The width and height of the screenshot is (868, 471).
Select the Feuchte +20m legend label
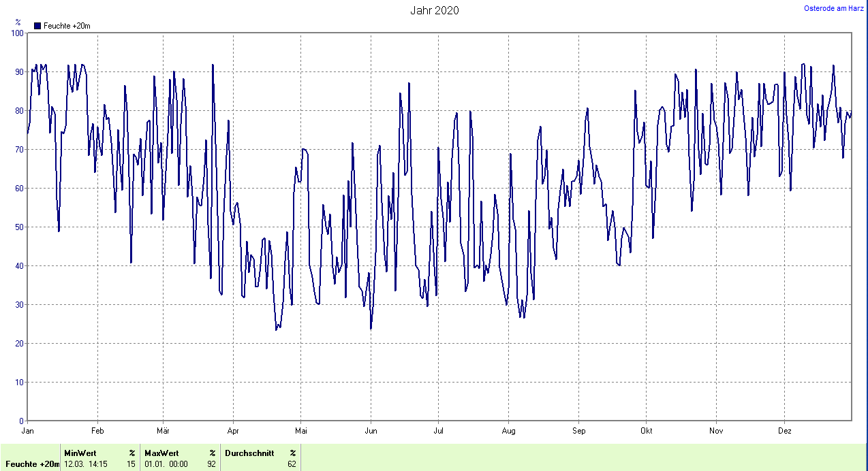(x=67, y=26)
